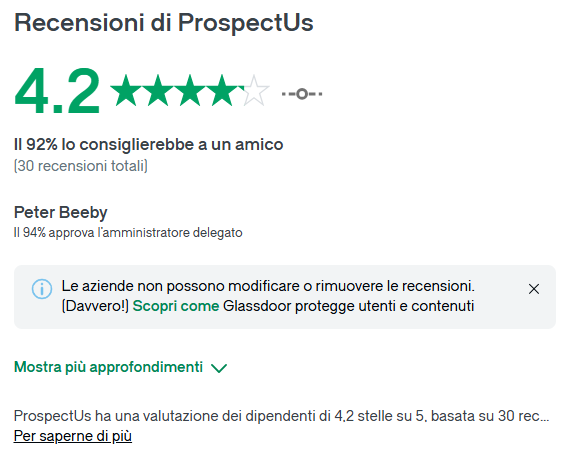The image size is (575, 453).
Task: Click the fourth green rating star
Action: point(222,90)
